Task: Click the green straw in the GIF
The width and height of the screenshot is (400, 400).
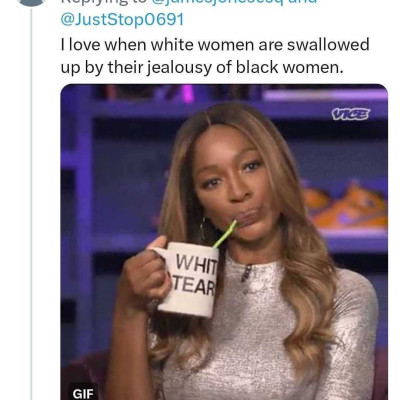Action: [225, 234]
